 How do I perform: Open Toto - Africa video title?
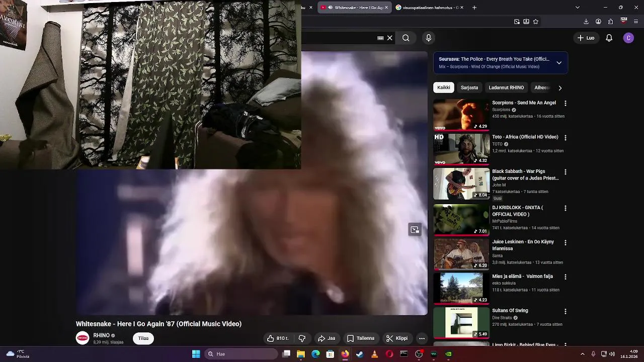pyautogui.click(x=525, y=137)
